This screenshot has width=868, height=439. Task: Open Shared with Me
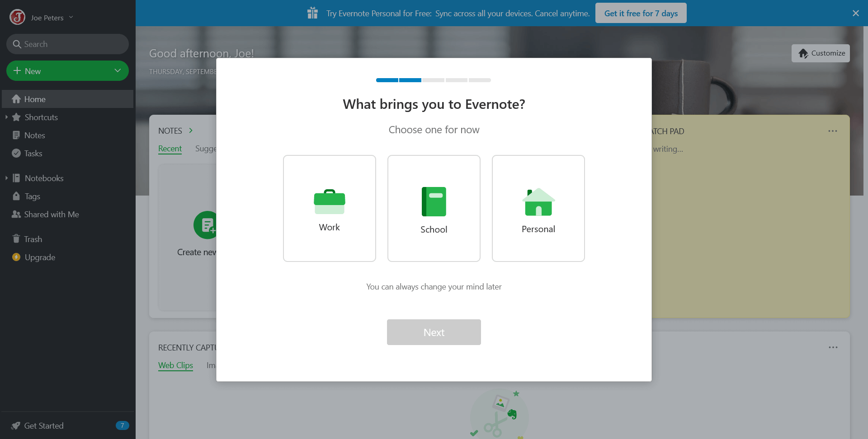pyautogui.click(x=51, y=215)
